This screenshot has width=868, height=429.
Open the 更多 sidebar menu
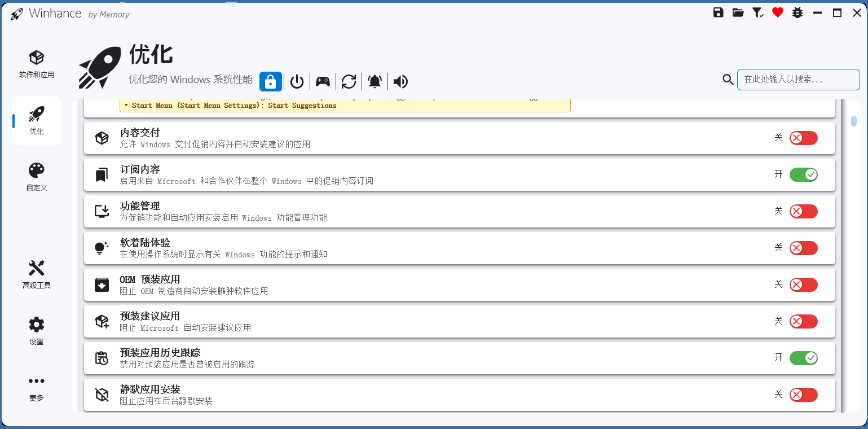[37, 388]
